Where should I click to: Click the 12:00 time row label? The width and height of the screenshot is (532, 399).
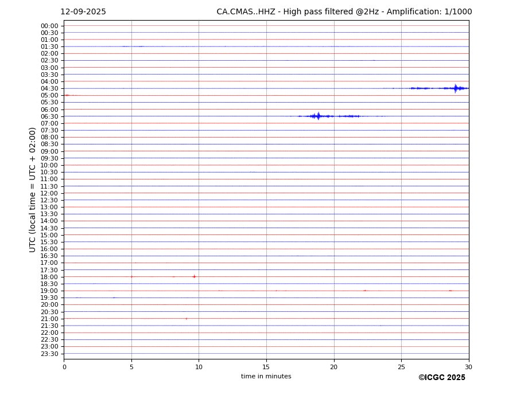click(x=49, y=193)
